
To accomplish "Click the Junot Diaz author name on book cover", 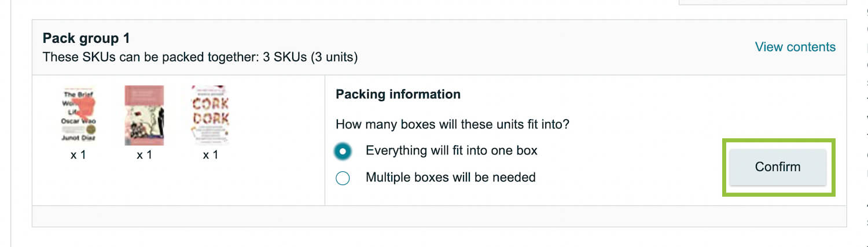I will [x=78, y=138].
